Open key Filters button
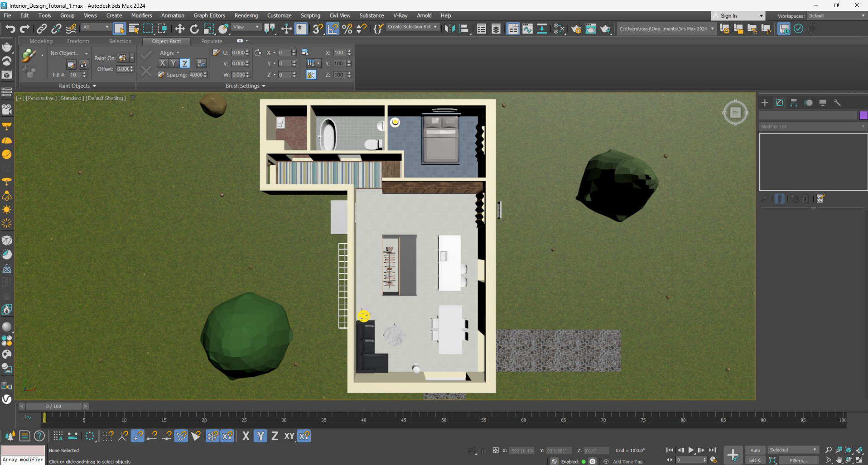This screenshot has height=465, width=868. click(798, 460)
